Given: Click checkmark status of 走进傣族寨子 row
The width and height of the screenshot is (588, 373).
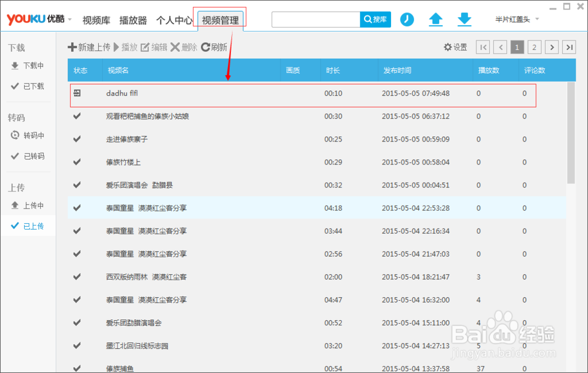Looking at the screenshot, I should click(77, 139).
